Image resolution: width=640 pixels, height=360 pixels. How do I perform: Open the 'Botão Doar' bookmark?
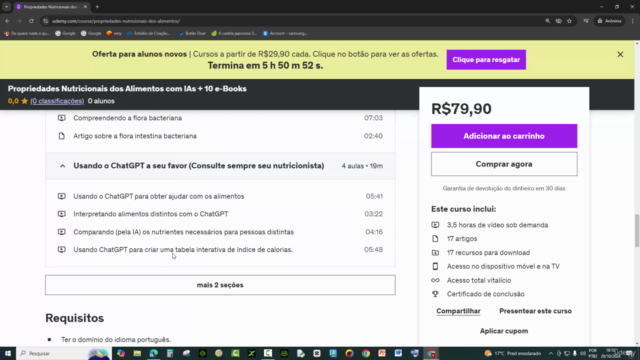tap(192, 33)
